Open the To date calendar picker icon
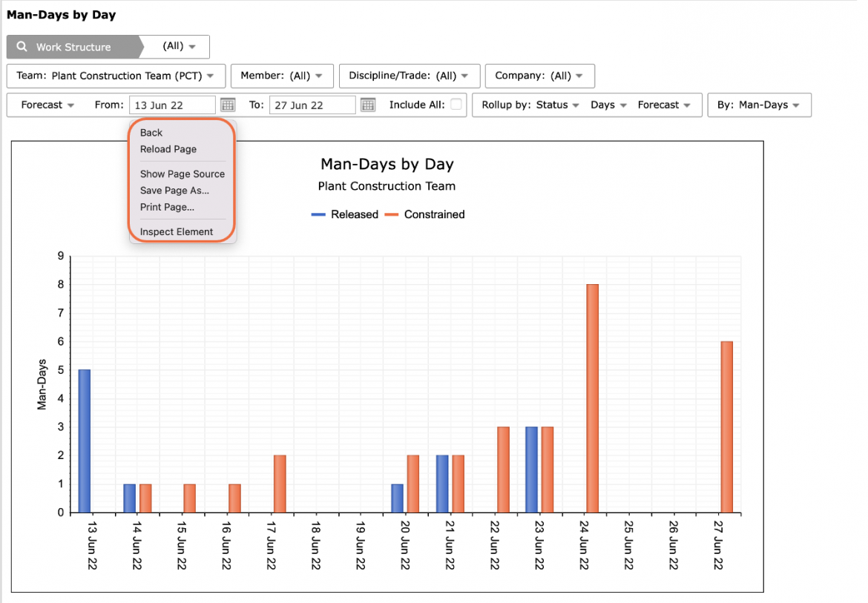This screenshot has width=868, height=603. 367,105
